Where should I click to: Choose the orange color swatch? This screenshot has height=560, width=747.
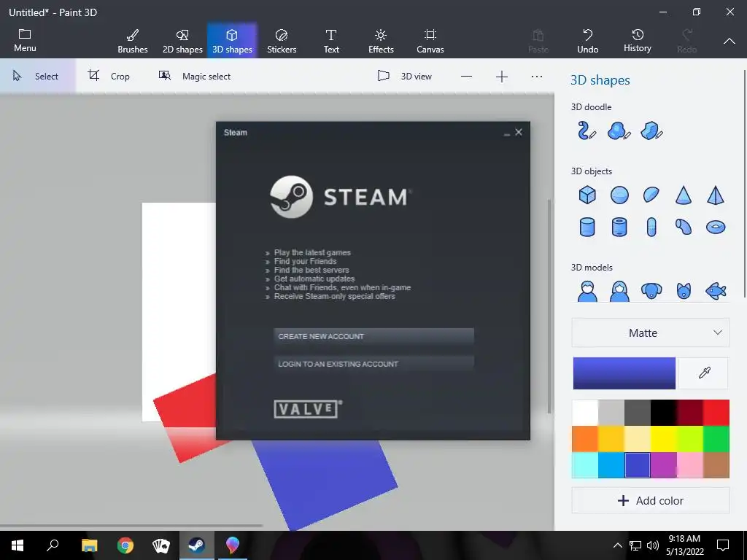(x=585, y=438)
